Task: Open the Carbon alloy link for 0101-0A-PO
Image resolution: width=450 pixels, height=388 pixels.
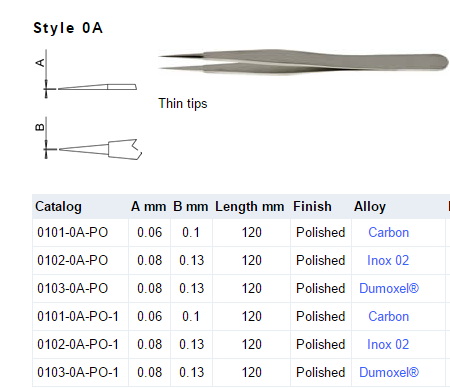Action: click(388, 232)
